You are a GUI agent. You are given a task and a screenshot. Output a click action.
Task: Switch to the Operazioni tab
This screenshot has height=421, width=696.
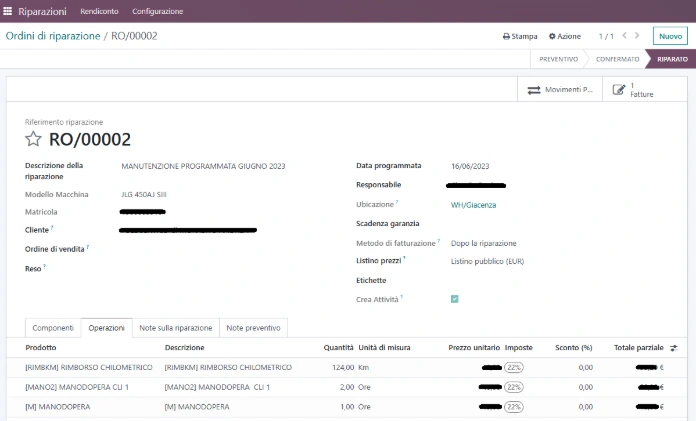[x=107, y=328]
